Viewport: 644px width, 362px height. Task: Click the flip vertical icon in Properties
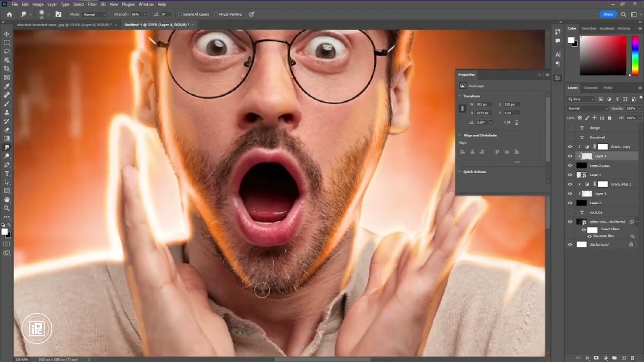click(516, 122)
